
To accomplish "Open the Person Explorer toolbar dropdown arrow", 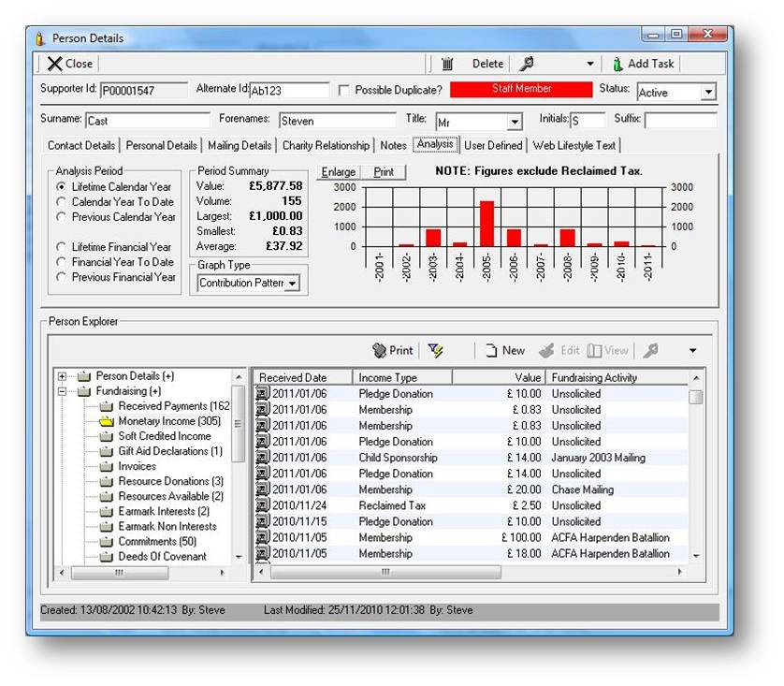I will click(693, 351).
